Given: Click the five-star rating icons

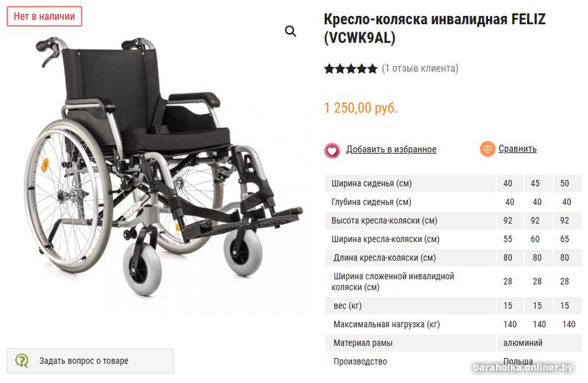Looking at the screenshot, I should point(351,68).
